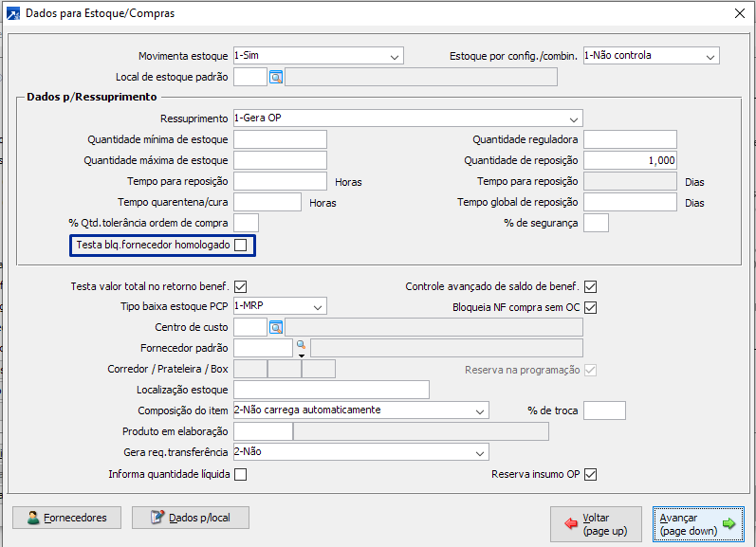Click the Corredor field box

click(250, 369)
